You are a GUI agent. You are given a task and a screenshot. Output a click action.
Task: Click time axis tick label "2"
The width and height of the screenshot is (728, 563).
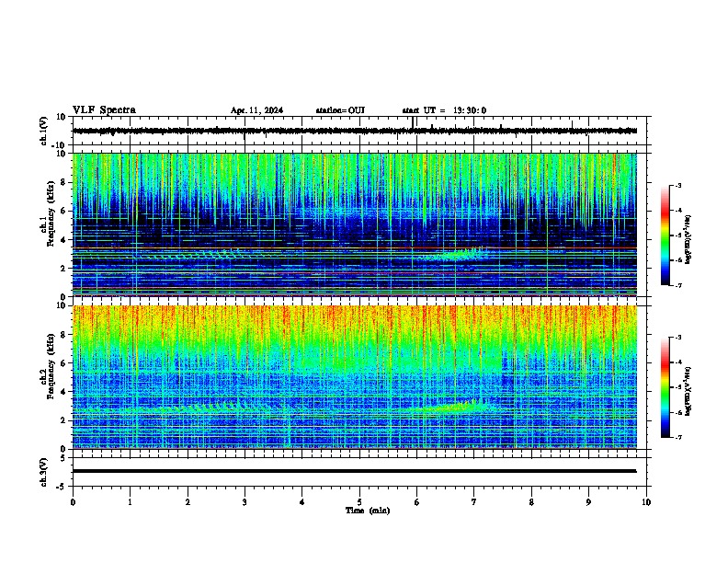(188, 502)
